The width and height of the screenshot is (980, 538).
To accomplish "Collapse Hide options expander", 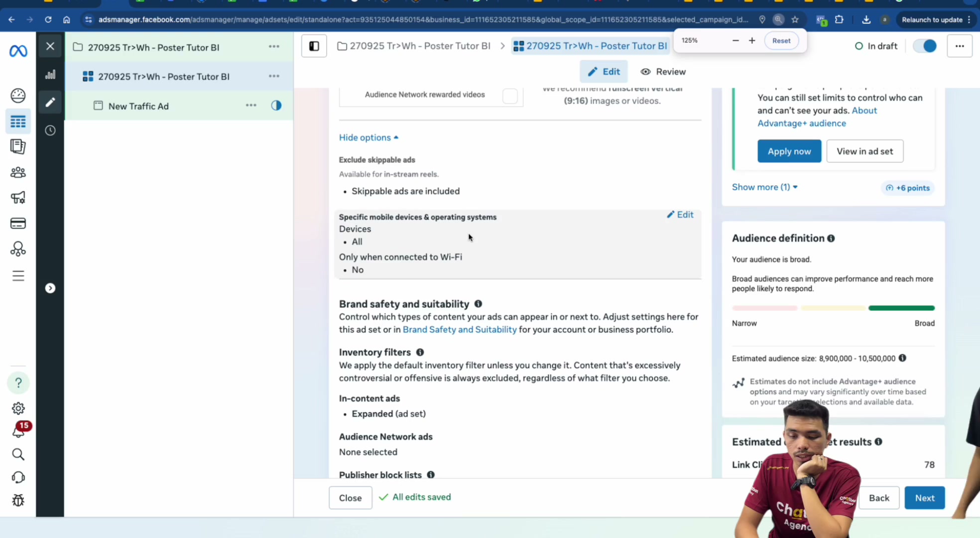I will click(x=368, y=137).
